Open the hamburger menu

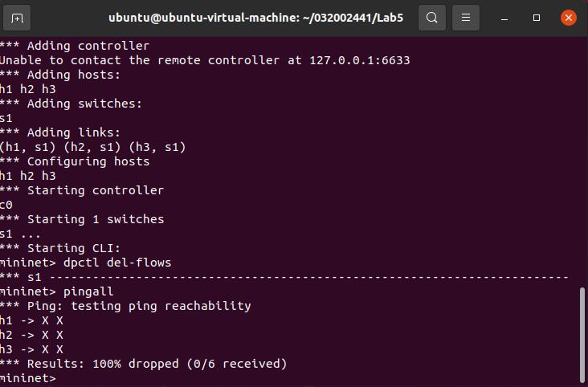[466, 18]
